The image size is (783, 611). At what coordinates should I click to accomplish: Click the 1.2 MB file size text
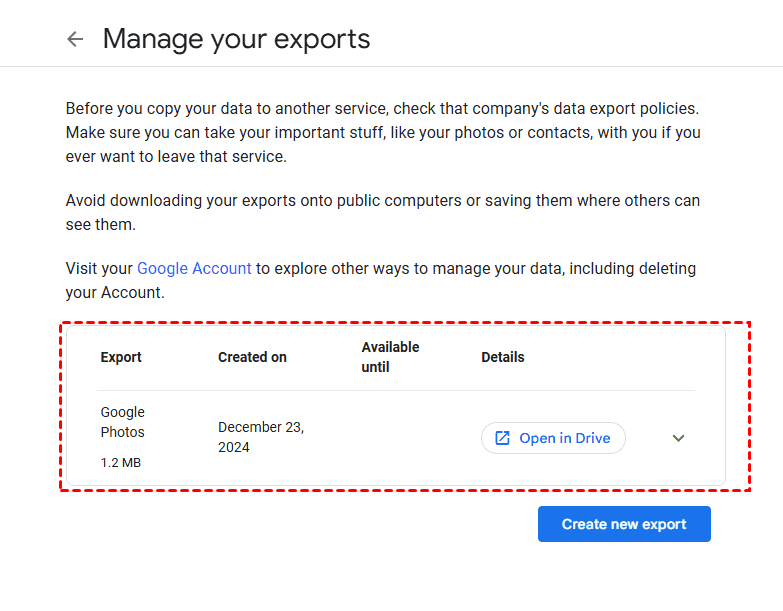pos(122,463)
